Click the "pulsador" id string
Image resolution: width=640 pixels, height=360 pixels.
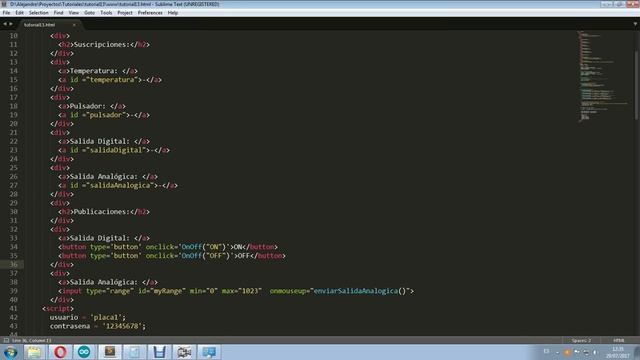[106, 115]
